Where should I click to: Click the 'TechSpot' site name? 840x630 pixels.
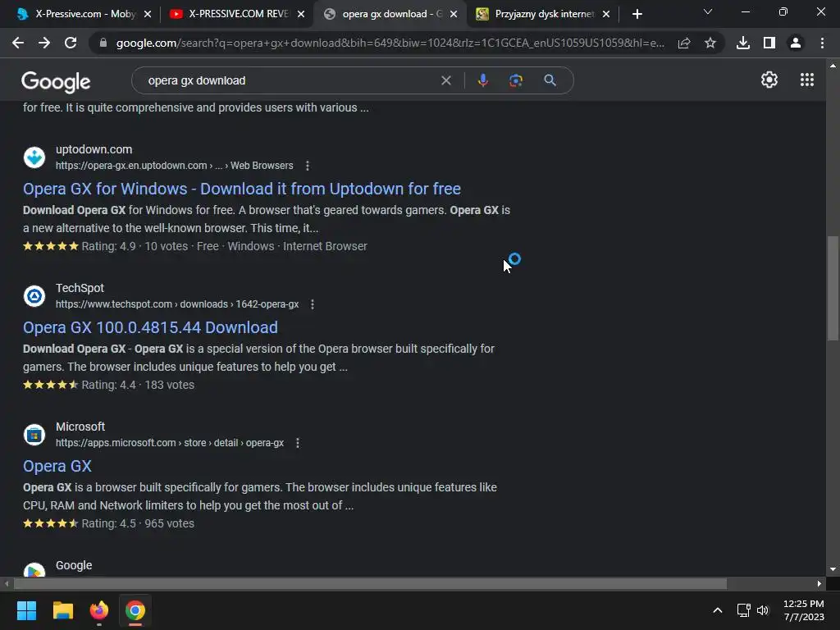pyautogui.click(x=80, y=288)
